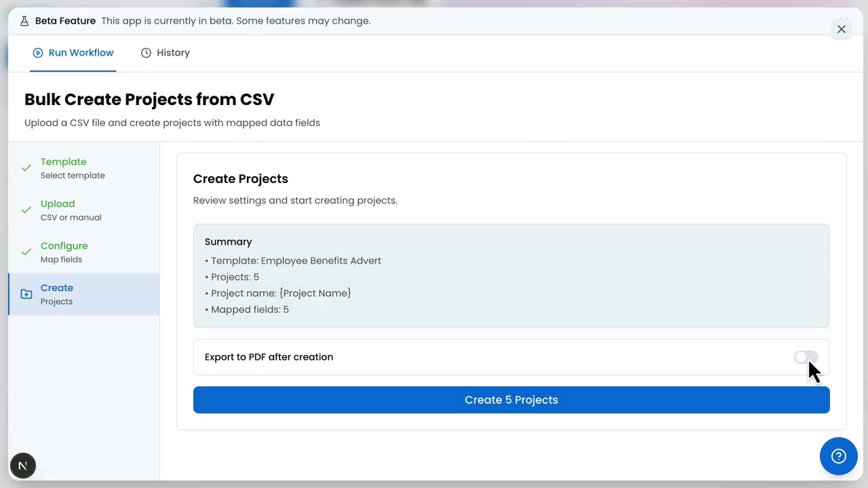Click the round N badge icon

(23, 466)
